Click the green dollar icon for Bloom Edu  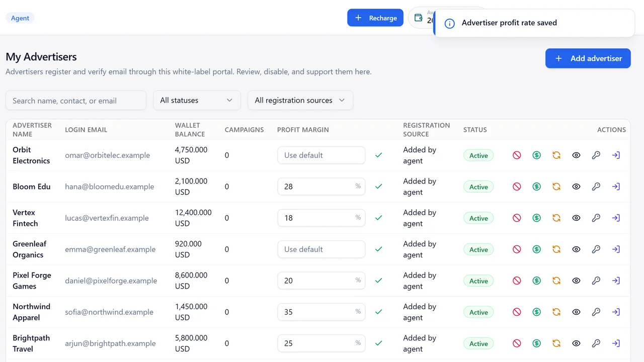coord(537,187)
